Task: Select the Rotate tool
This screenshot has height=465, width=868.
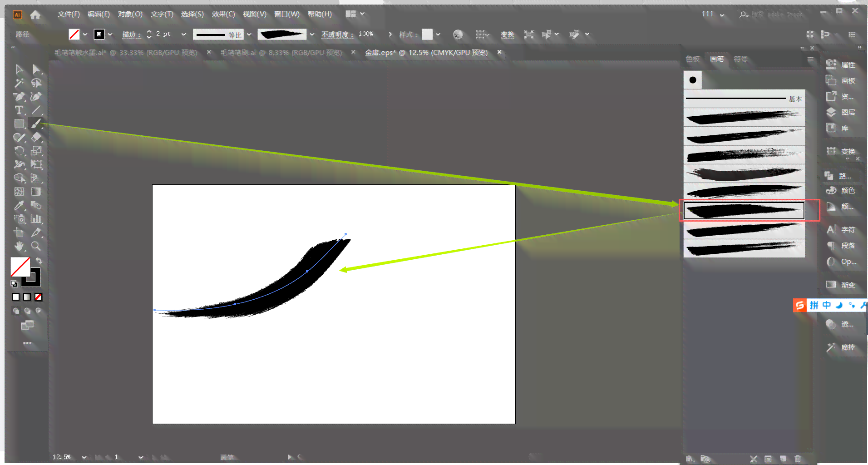Action: click(19, 151)
